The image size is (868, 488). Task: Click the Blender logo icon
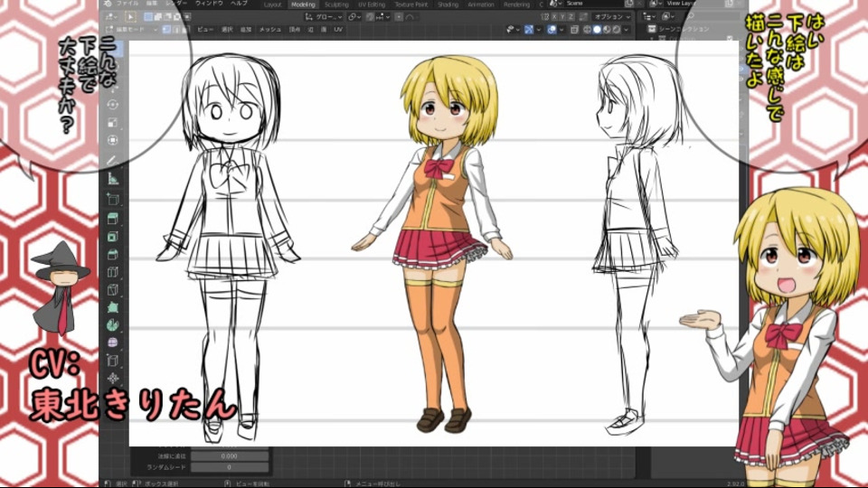click(x=108, y=4)
